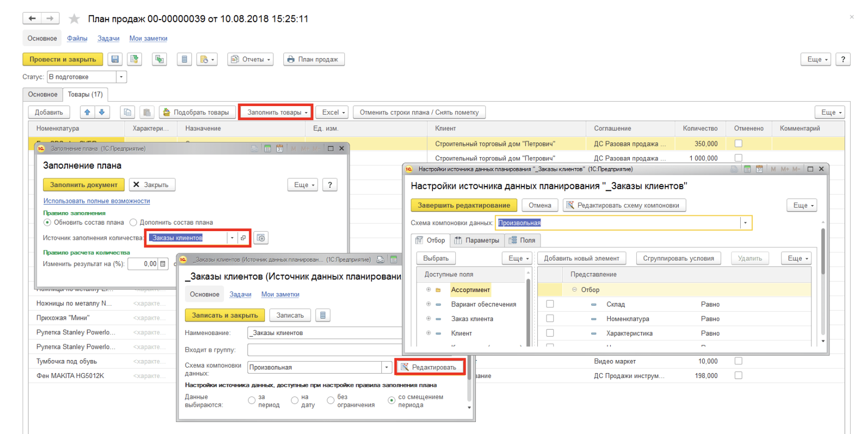Switch to the Параметры tab
This screenshot has height=434, width=868.
(477, 240)
